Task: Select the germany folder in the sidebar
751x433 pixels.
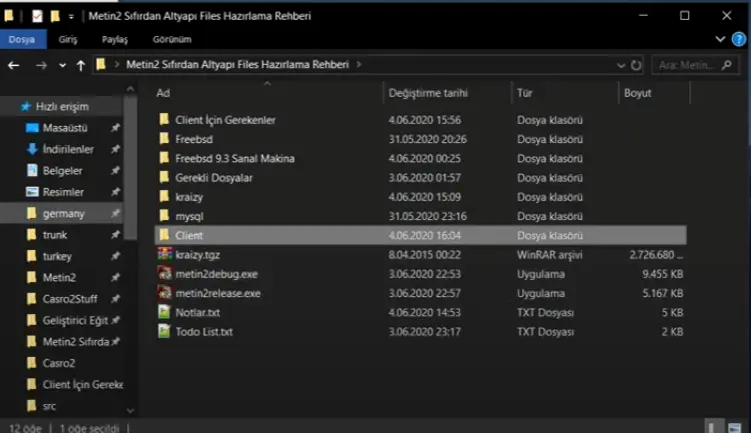Action: [x=63, y=213]
